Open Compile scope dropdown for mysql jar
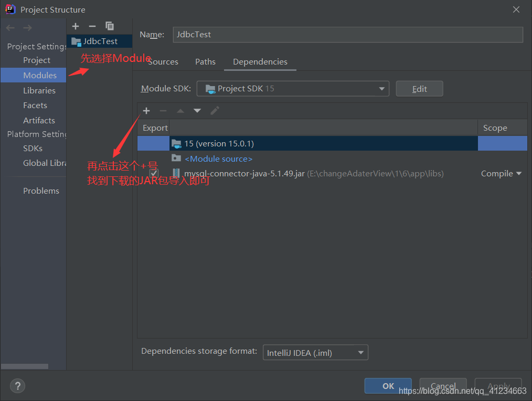 click(501, 174)
